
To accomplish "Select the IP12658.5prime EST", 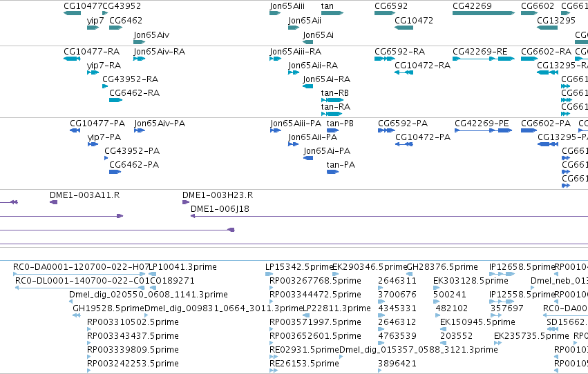I will click(502, 274).
